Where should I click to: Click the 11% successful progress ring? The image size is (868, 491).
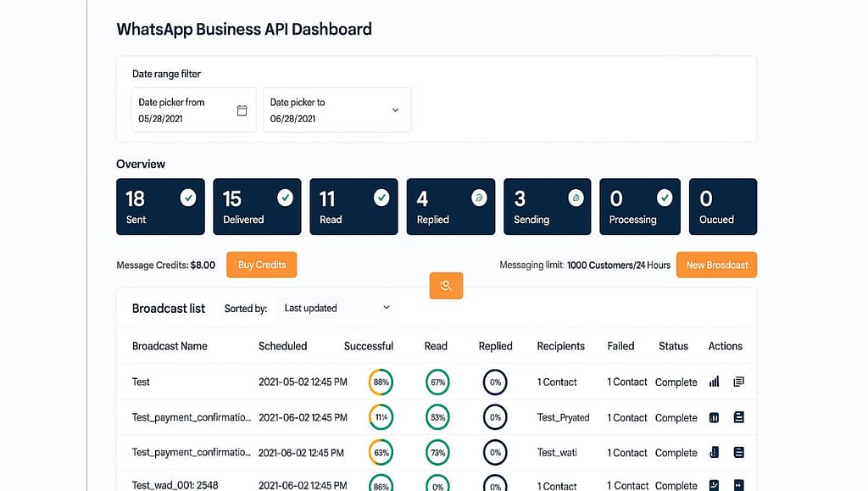(x=381, y=417)
